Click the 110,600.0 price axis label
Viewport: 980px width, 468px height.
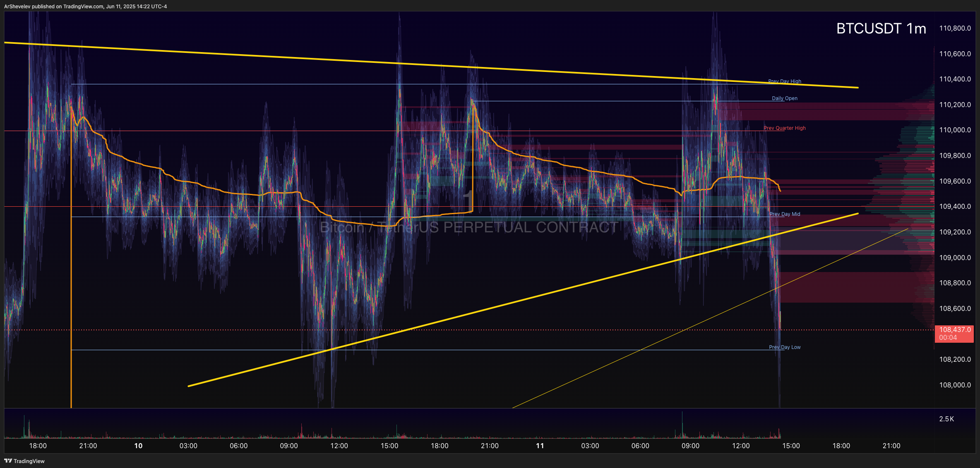(955, 54)
